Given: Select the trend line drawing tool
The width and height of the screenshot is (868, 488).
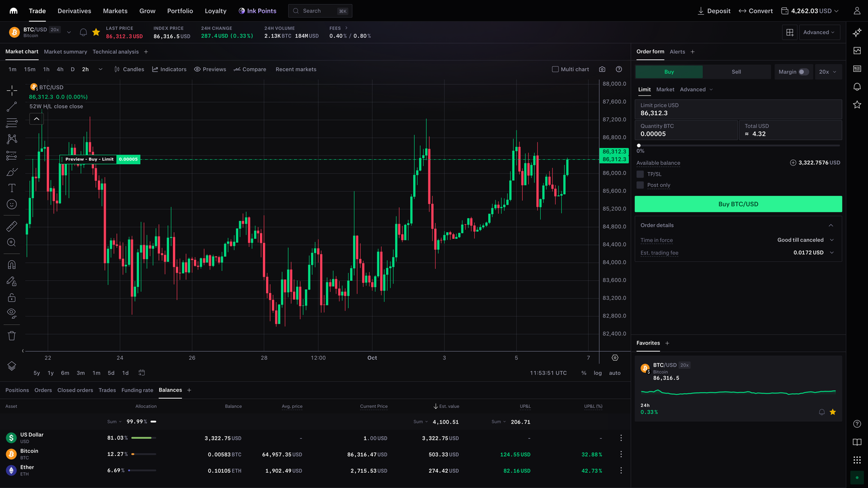Looking at the screenshot, I should tap(11, 107).
